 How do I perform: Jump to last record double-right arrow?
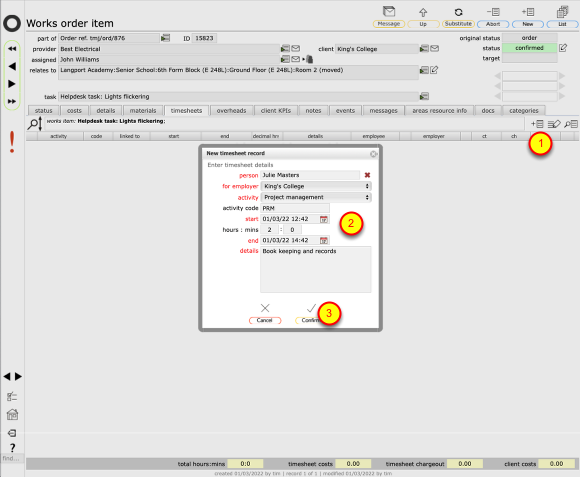[12, 101]
